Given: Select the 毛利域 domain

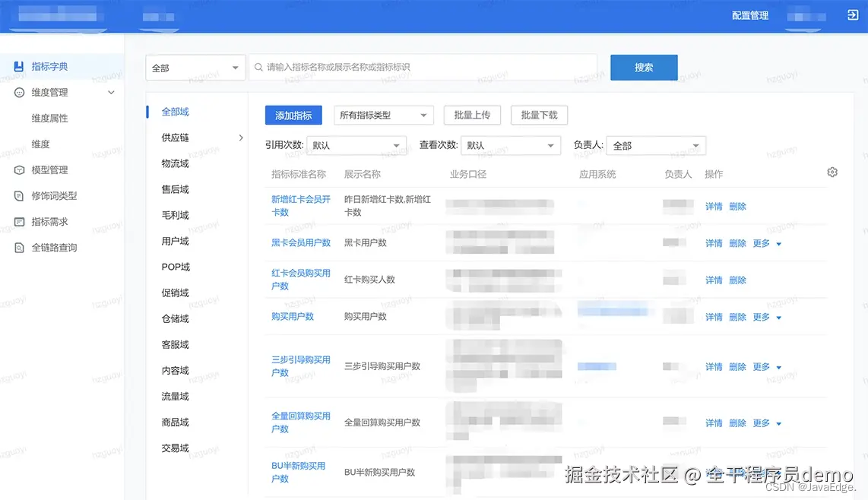Looking at the screenshot, I should tap(175, 215).
